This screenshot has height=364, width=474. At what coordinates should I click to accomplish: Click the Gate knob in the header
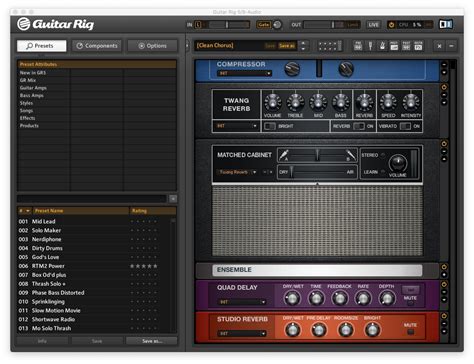(x=277, y=25)
